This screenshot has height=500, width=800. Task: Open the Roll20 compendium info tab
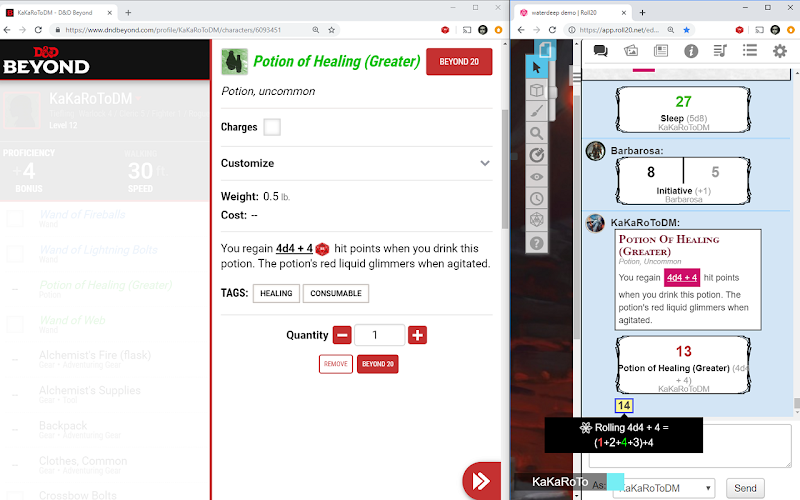[x=691, y=51]
